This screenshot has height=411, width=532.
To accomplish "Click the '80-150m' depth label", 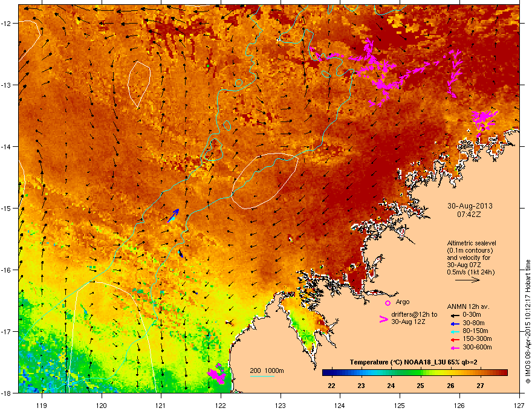I will pyautogui.click(x=475, y=331).
